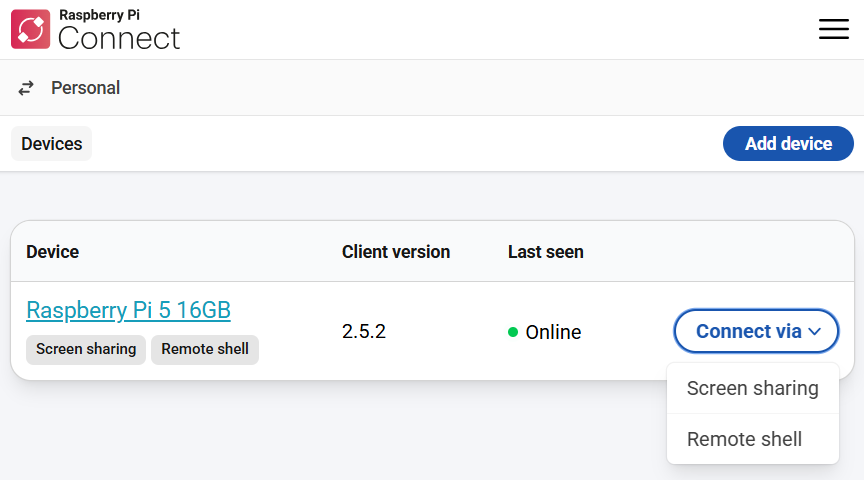Viewport: 864px width, 480px height.
Task: Click the Online status text
Action: point(553,332)
